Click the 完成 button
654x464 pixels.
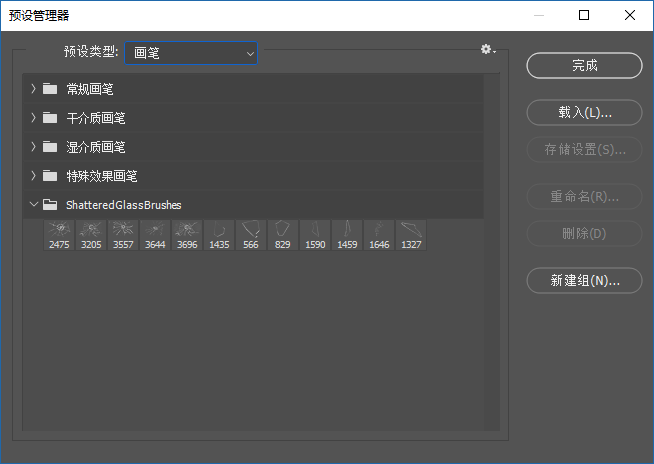[x=584, y=65]
